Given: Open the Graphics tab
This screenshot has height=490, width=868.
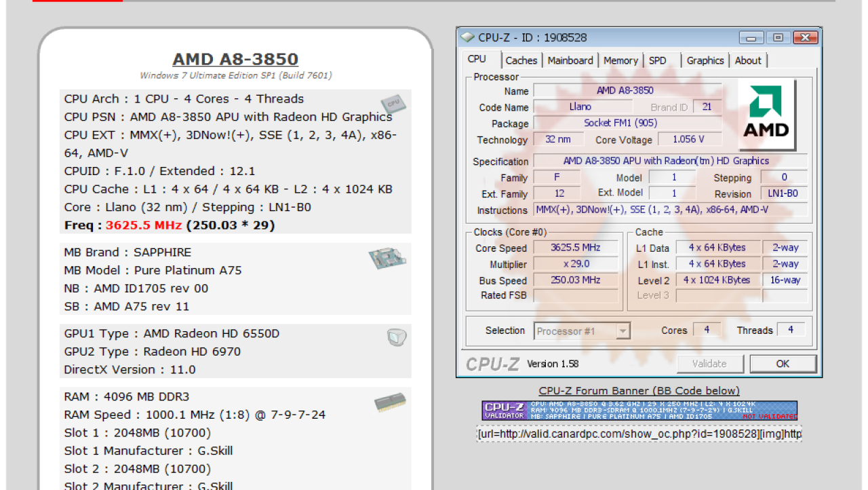Looking at the screenshot, I should point(705,60).
